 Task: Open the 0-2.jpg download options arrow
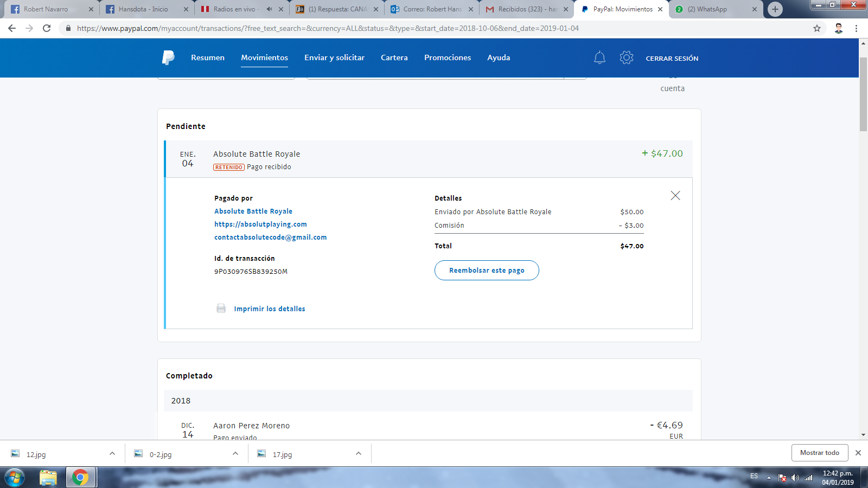(x=235, y=453)
